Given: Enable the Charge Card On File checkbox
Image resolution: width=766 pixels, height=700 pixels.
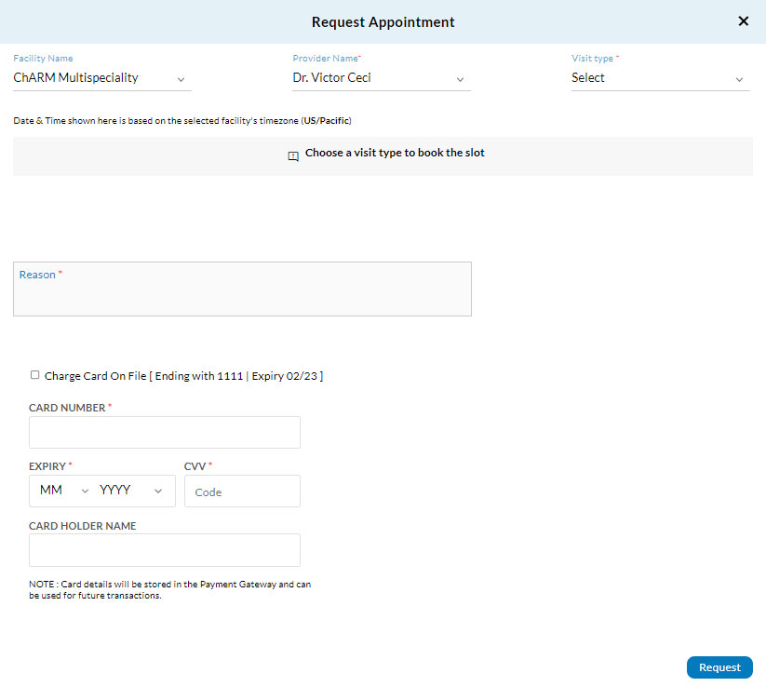Looking at the screenshot, I should tap(34, 374).
